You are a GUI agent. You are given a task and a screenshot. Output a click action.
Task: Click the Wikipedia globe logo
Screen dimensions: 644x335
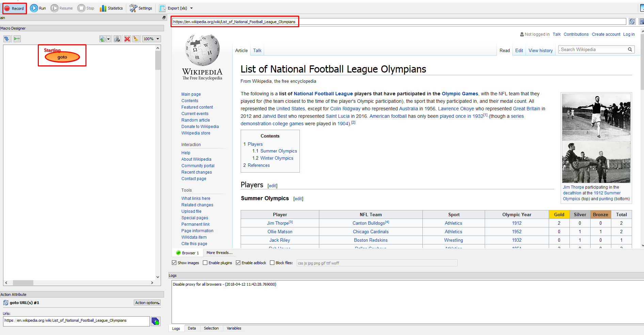pyautogui.click(x=202, y=50)
